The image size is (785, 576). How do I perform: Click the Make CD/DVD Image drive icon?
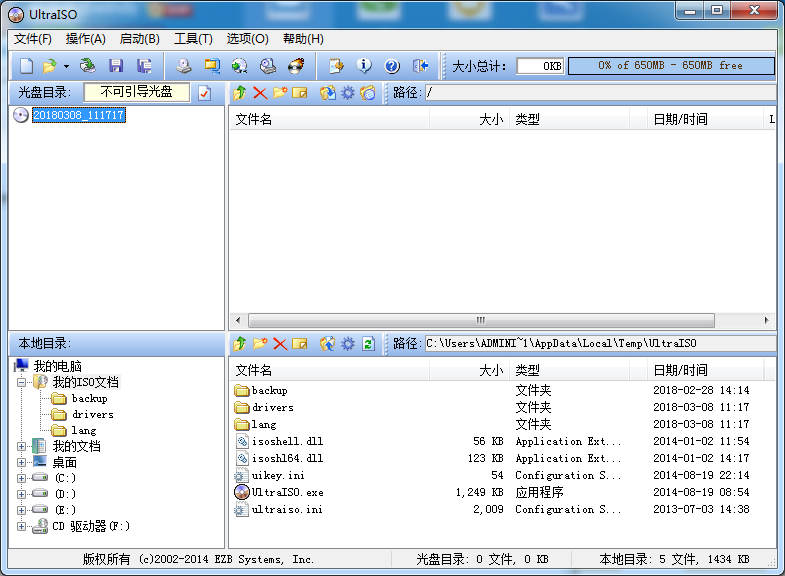coord(184,66)
